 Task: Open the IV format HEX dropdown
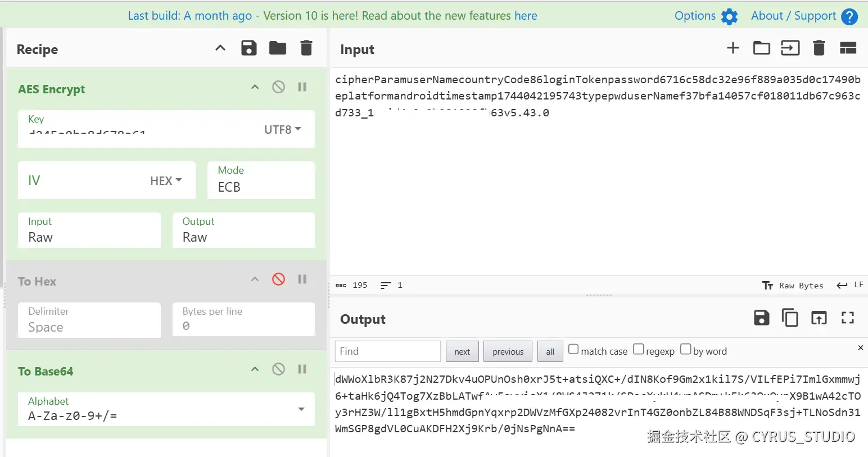click(x=166, y=180)
